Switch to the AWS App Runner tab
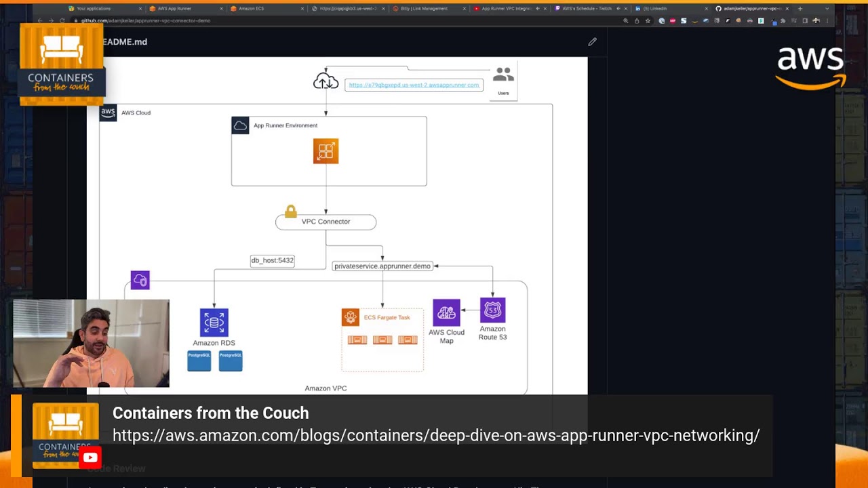 pyautogui.click(x=175, y=9)
